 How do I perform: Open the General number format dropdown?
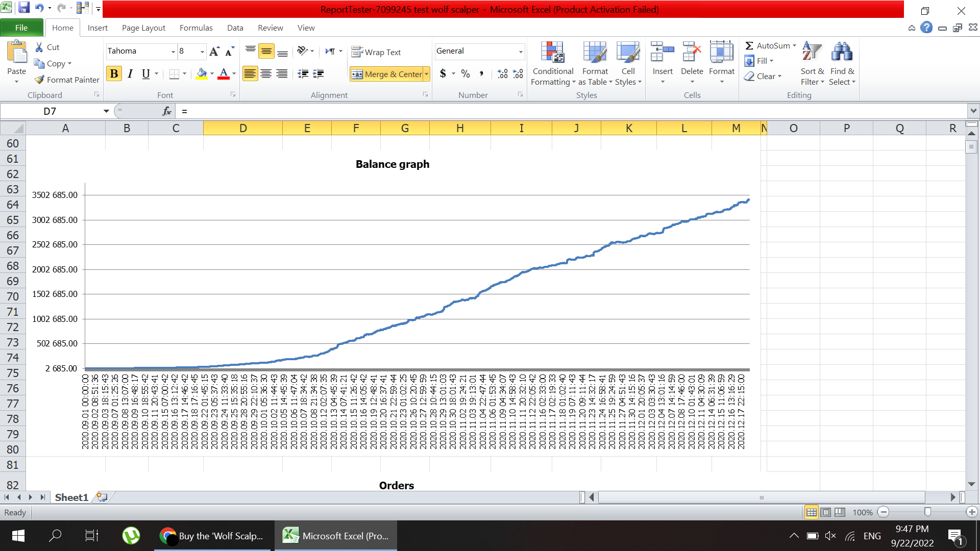coord(520,52)
